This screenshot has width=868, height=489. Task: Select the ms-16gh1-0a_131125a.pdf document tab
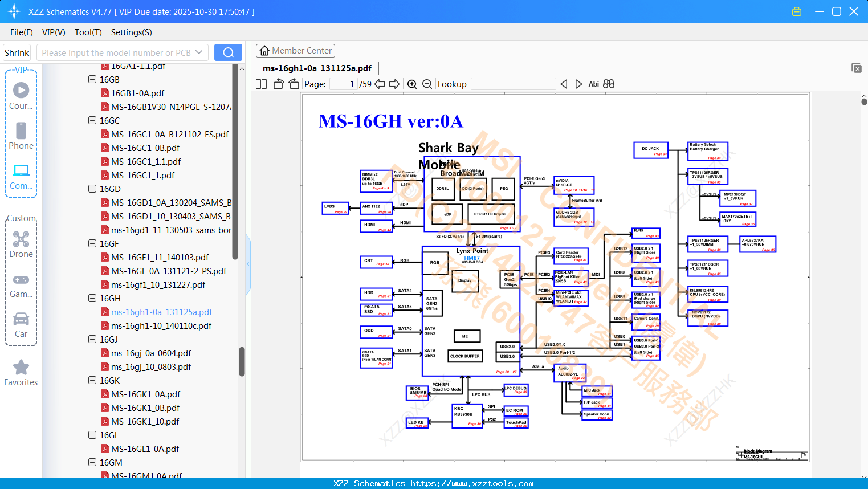point(317,68)
